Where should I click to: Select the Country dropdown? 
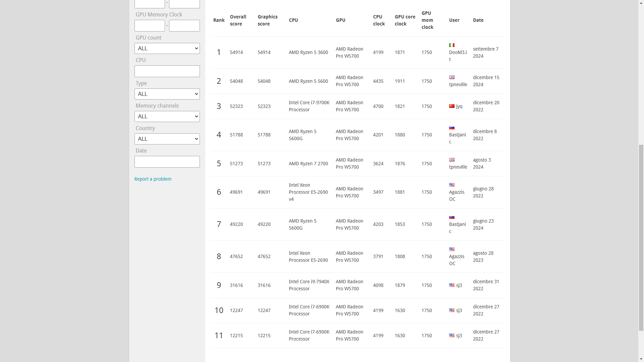point(167,139)
